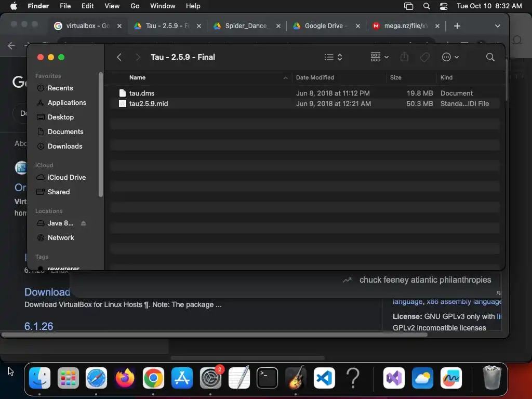Viewport: 532px width, 399px height.
Task: Open GarageBand from the Dock
Action: [296, 378]
